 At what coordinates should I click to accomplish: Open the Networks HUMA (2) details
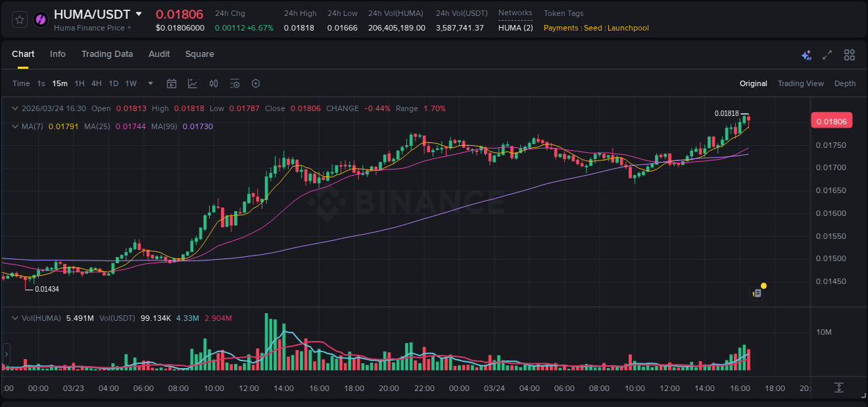(x=515, y=28)
